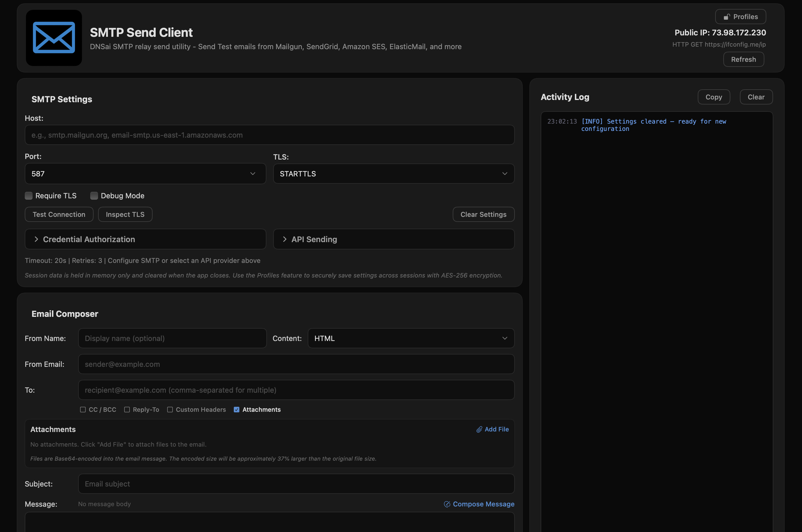Expand the Credential Authorization chevron
802x532 pixels.
[36, 239]
